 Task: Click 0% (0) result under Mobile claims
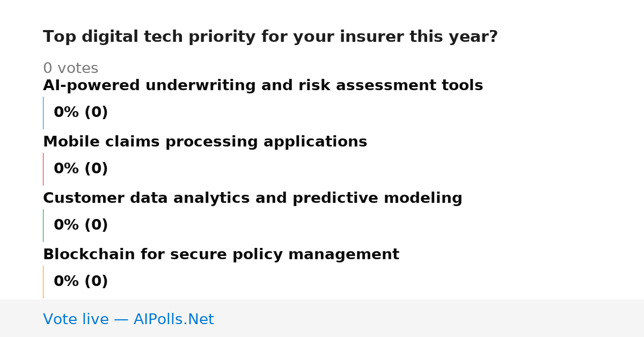point(81,169)
